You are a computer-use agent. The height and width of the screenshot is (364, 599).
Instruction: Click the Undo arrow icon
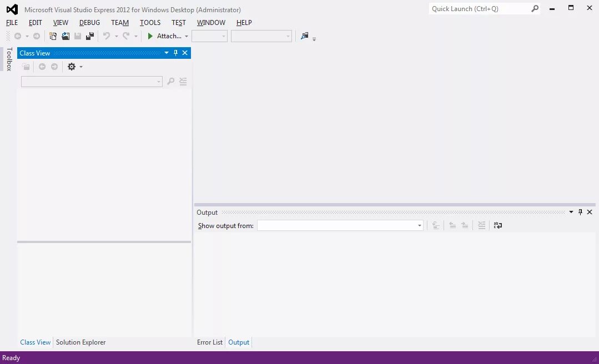tap(107, 36)
